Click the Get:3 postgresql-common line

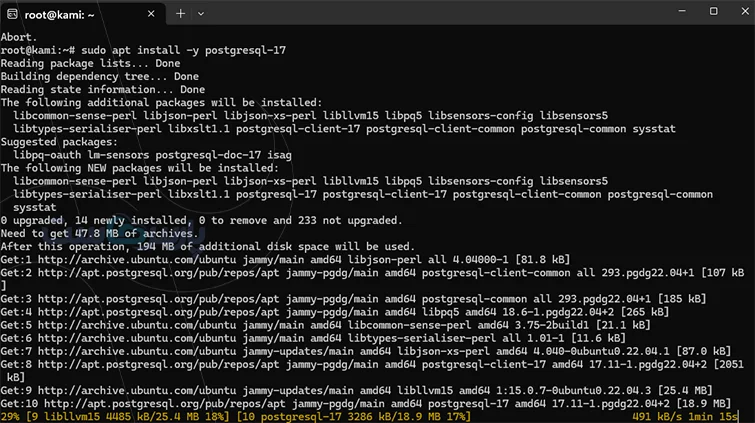[x=353, y=299]
